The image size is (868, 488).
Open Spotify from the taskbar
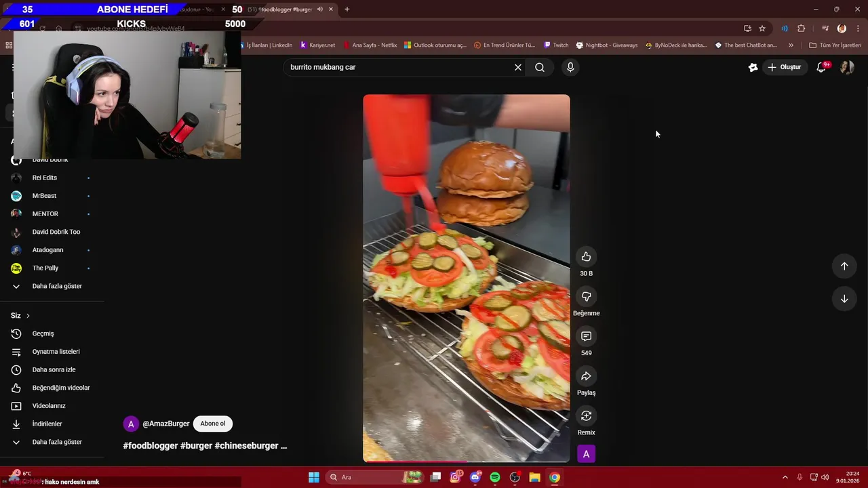(x=495, y=477)
